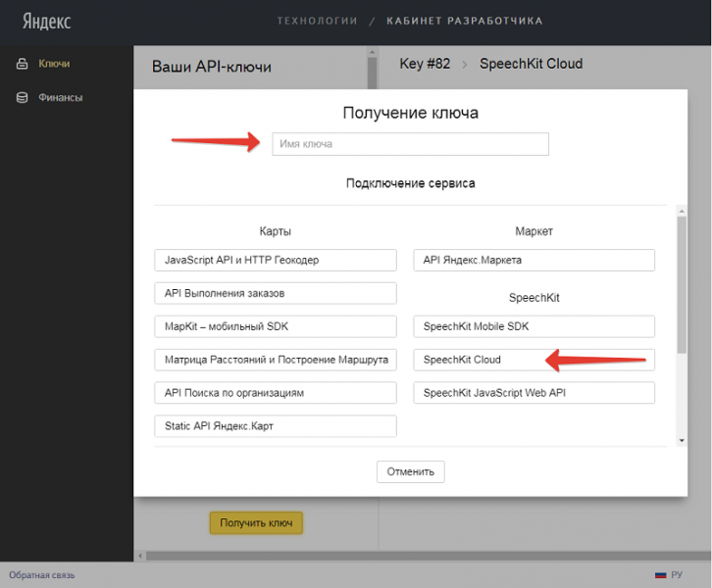The image size is (712, 588).
Task: Click the service list scroll-up arrow
Action: pyautogui.click(x=682, y=211)
